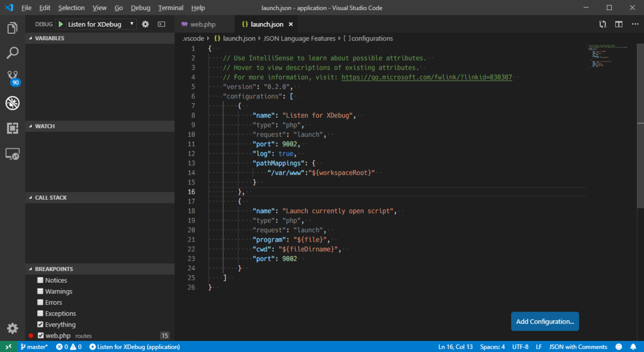The height and width of the screenshot is (352, 644).
Task: Open the Explorer view in the activity bar
Action: [x=12, y=27]
